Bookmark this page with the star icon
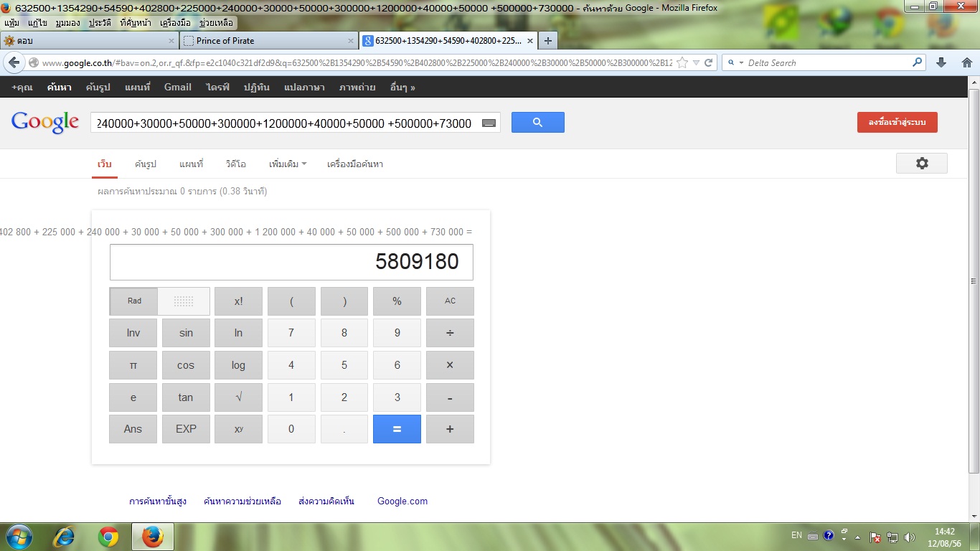 [682, 62]
